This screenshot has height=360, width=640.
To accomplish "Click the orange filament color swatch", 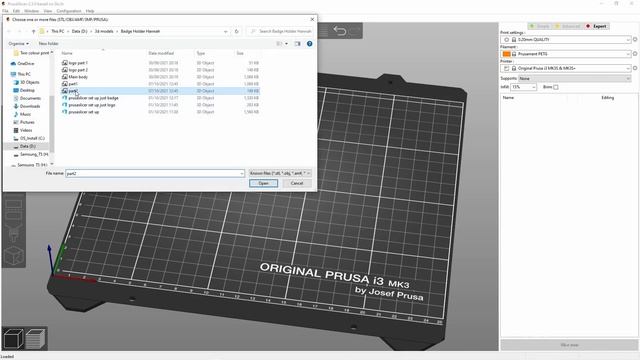I will tap(506, 54).
